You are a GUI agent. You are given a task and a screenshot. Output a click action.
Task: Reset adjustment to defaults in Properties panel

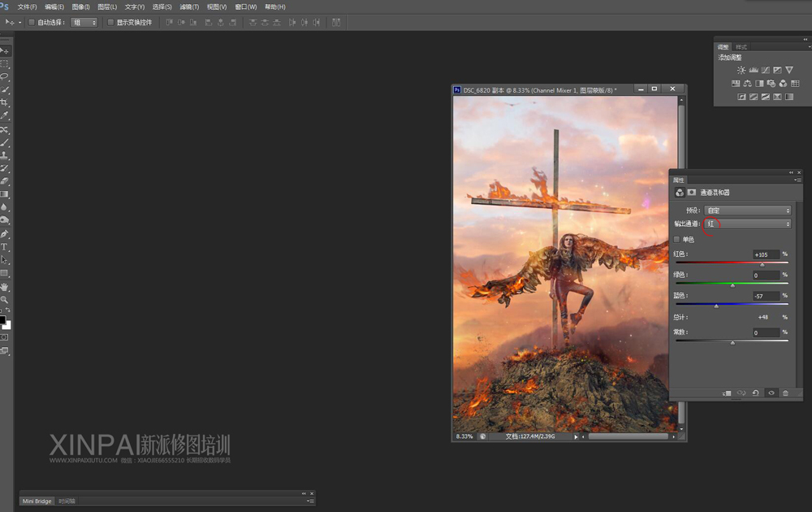click(x=755, y=393)
